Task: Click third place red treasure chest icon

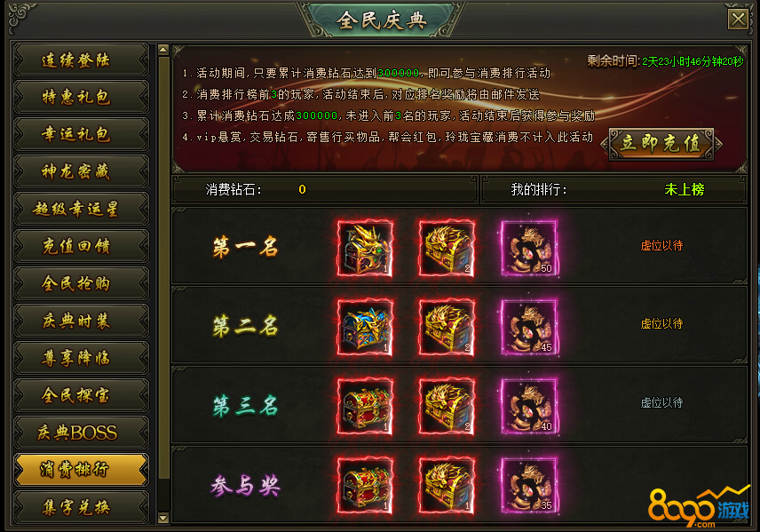Action: (x=365, y=406)
